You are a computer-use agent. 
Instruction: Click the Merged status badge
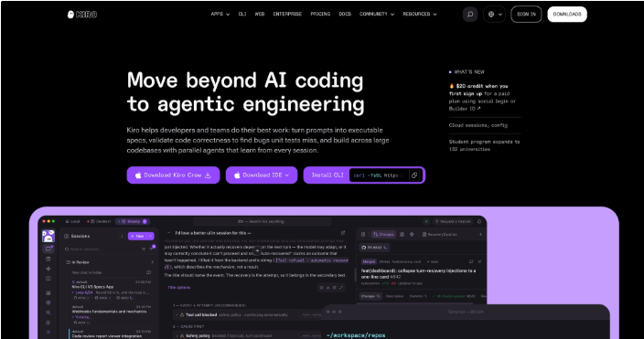pyautogui.click(x=369, y=261)
